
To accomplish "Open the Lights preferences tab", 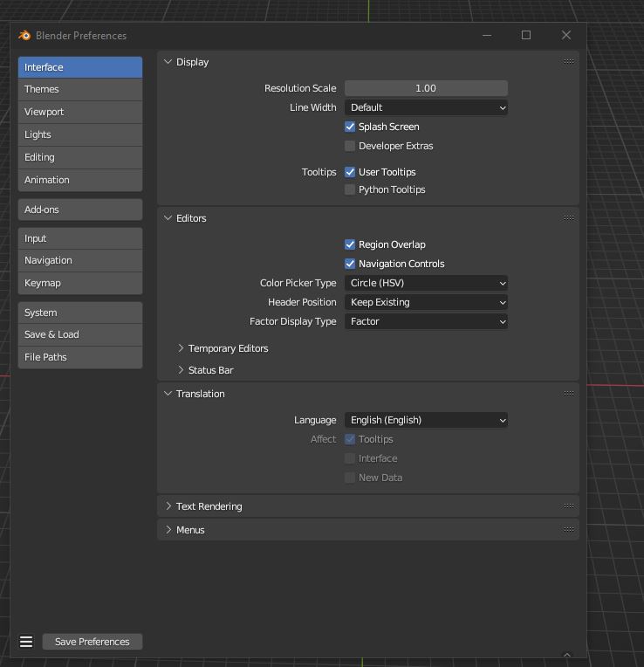I will 80,134.
